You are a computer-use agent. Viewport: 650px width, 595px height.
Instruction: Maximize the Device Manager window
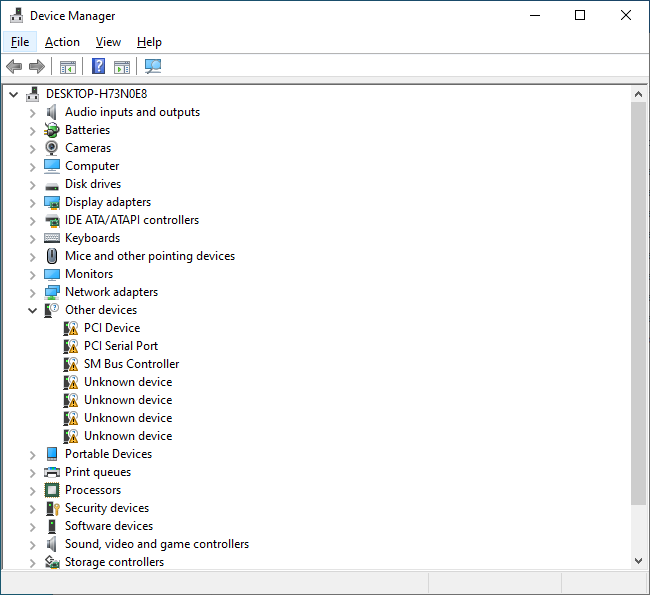tap(580, 16)
